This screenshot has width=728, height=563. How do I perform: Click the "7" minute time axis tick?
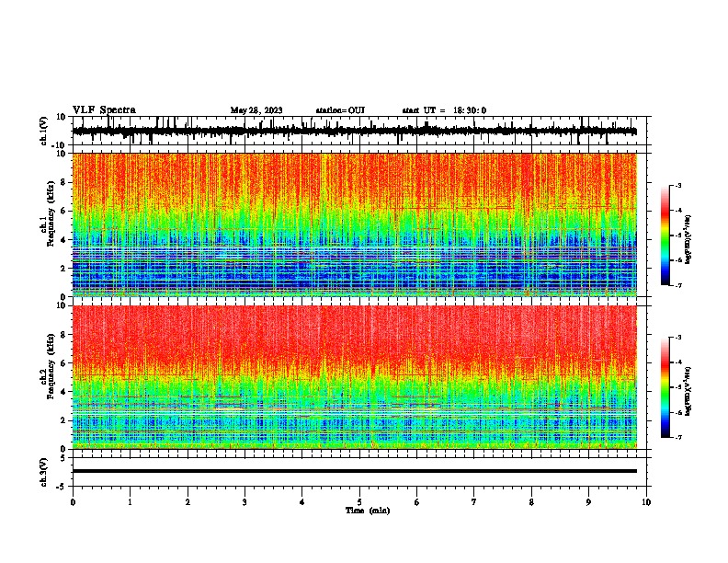[x=474, y=502]
